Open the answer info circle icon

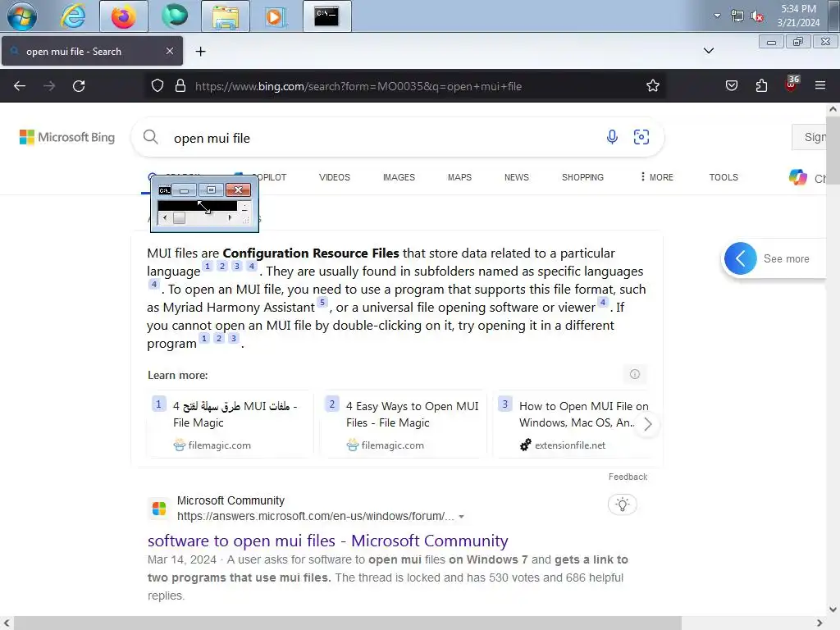[x=635, y=374]
